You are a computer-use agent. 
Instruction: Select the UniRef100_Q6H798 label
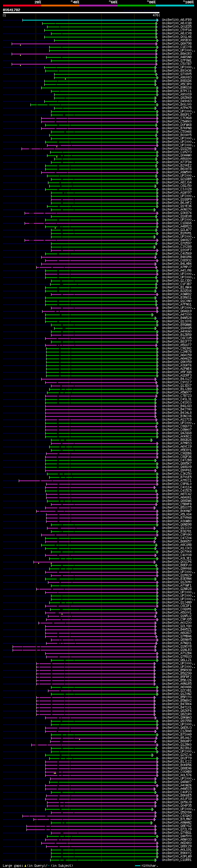pyautogui.click(x=177, y=43)
